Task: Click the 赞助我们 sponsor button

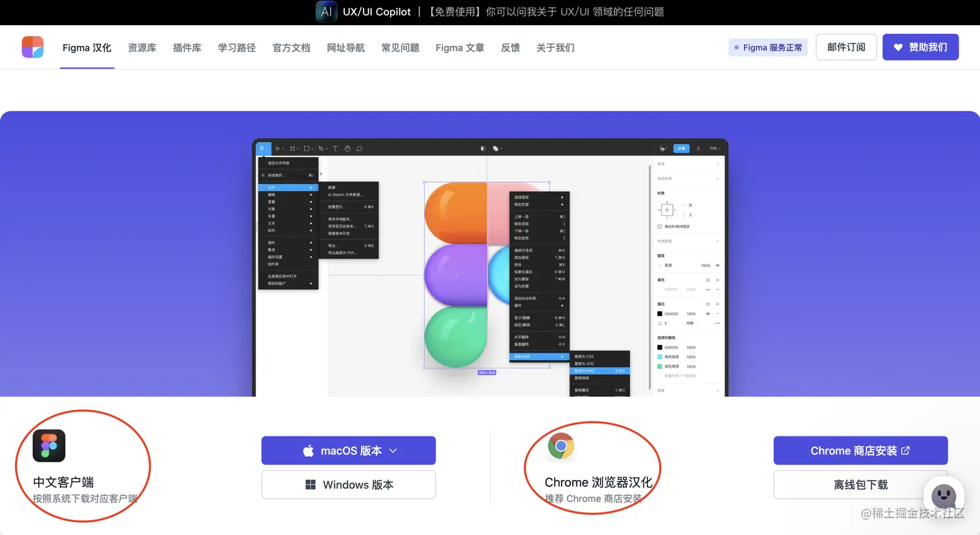Action: pos(920,47)
